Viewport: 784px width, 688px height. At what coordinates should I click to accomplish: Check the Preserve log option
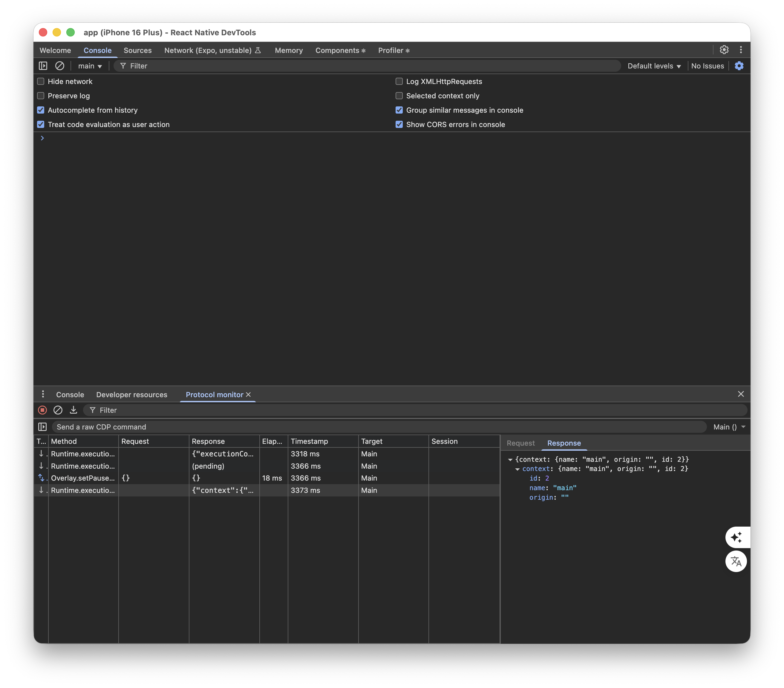pyautogui.click(x=41, y=96)
